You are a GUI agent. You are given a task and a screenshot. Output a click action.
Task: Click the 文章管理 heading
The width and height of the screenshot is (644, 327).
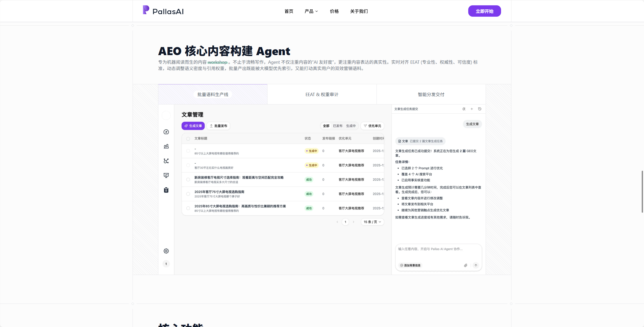192,115
